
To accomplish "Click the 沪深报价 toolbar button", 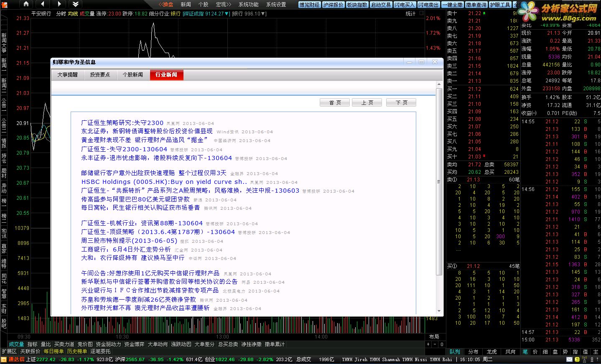I will (334, 5).
